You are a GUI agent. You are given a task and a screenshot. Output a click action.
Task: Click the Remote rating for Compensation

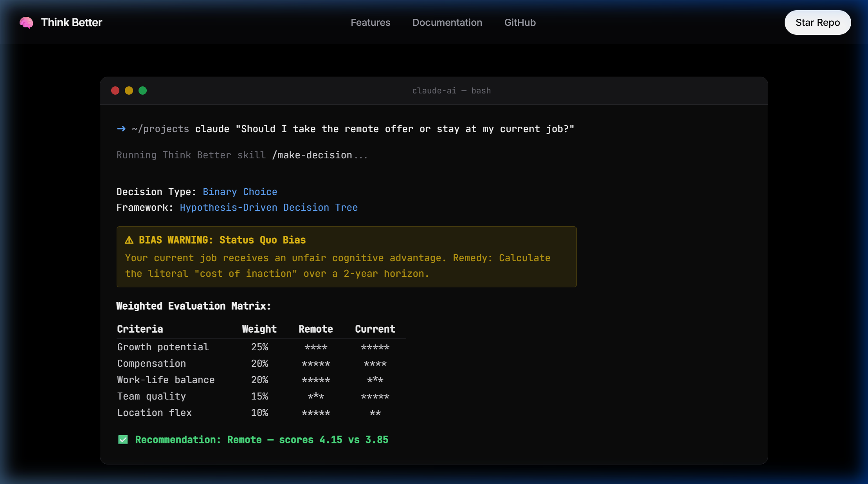[x=316, y=364]
